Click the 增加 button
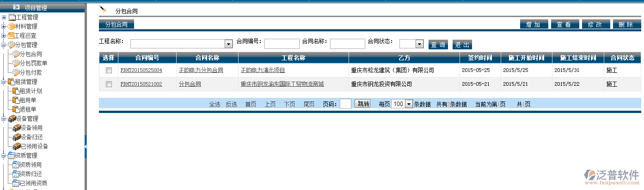This screenshot has height=190, width=644. (534, 24)
